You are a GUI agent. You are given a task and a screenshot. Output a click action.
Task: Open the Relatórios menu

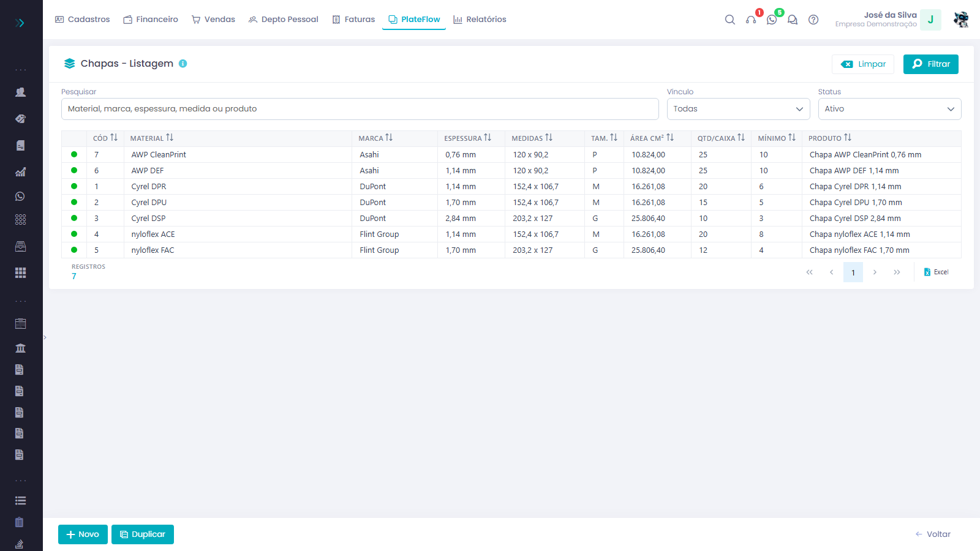[480, 20]
